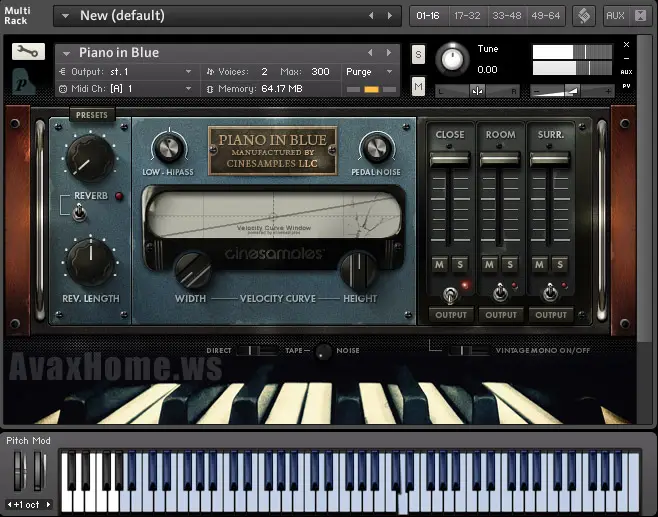The width and height of the screenshot is (658, 517).
Task: Click the LOW-HIPASS filter knob
Action: pyautogui.click(x=168, y=147)
